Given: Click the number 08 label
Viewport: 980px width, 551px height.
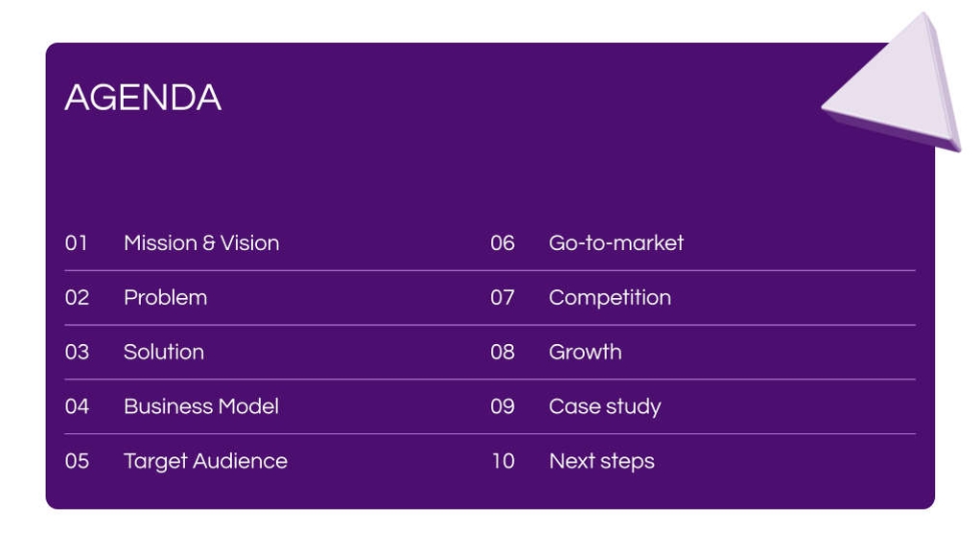Looking at the screenshot, I should tap(502, 353).
